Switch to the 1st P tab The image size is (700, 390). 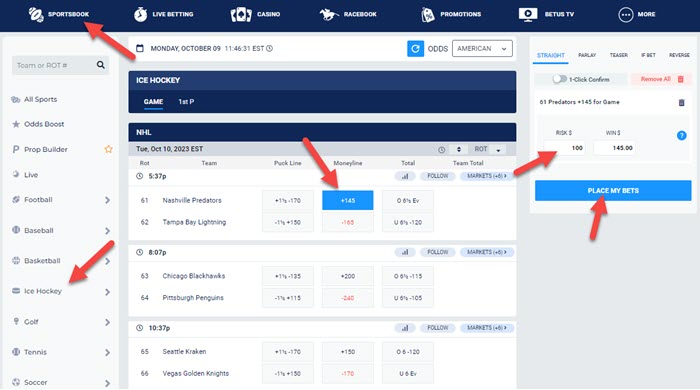(x=186, y=102)
